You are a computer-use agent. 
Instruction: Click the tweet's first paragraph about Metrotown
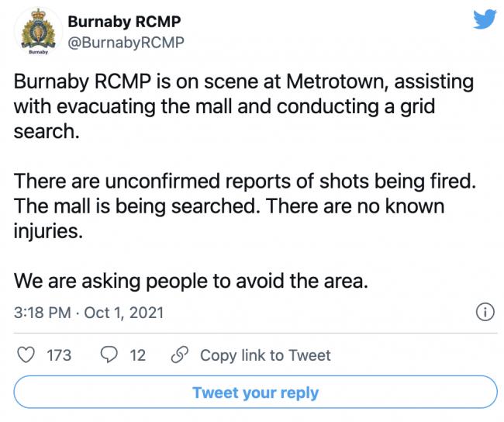(x=243, y=106)
